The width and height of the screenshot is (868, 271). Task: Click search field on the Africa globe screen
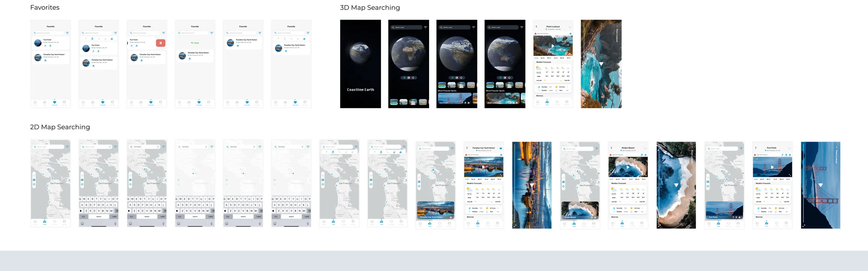coord(406,27)
